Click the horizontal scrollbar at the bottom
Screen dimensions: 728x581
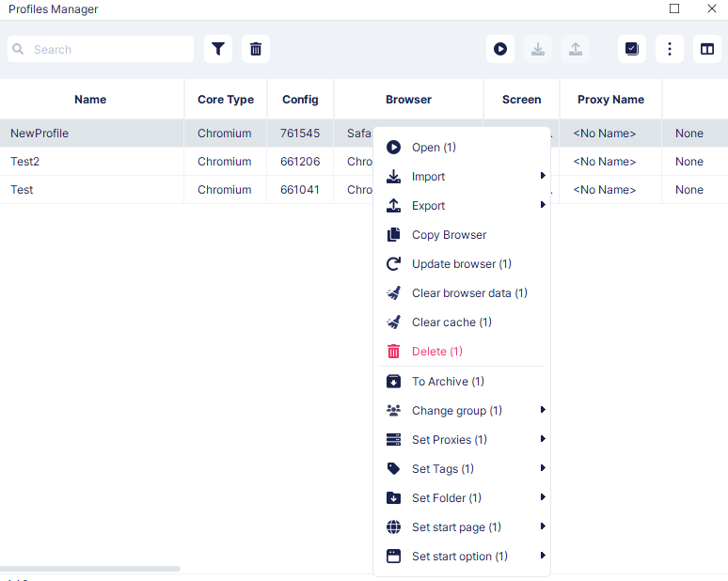point(90,569)
